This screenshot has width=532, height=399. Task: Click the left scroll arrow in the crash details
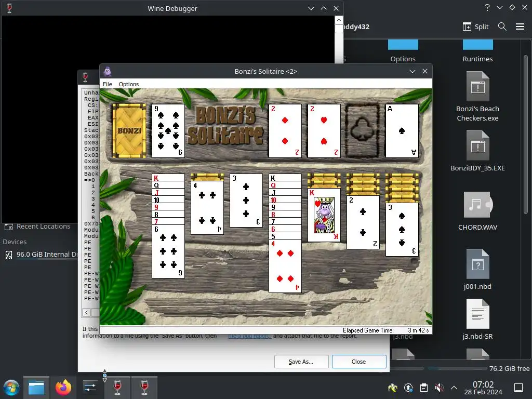tap(87, 312)
